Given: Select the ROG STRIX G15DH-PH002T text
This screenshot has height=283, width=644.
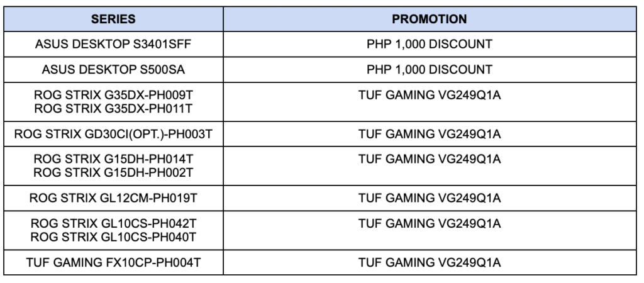Looking at the screenshot, I should (x=113, y=172).
